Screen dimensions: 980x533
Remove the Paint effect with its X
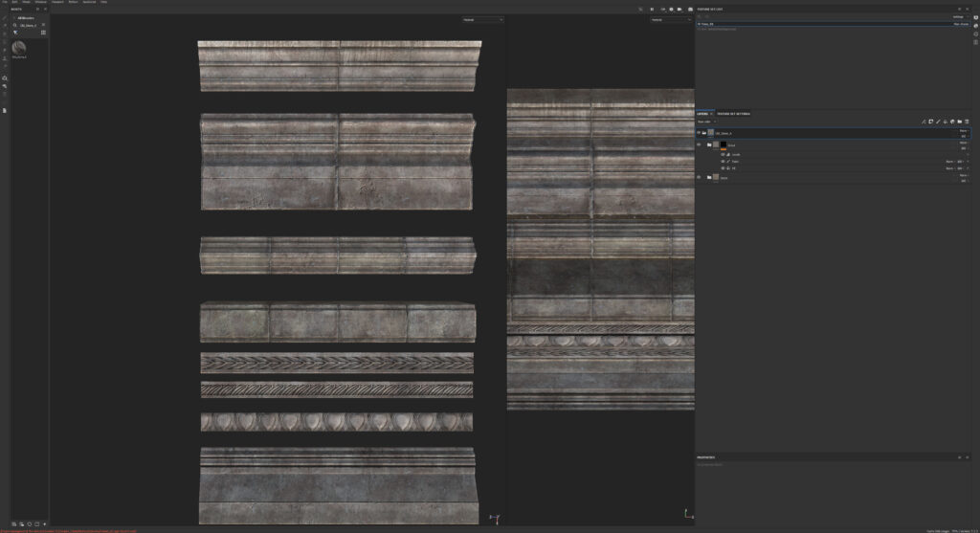pos(968,161)
